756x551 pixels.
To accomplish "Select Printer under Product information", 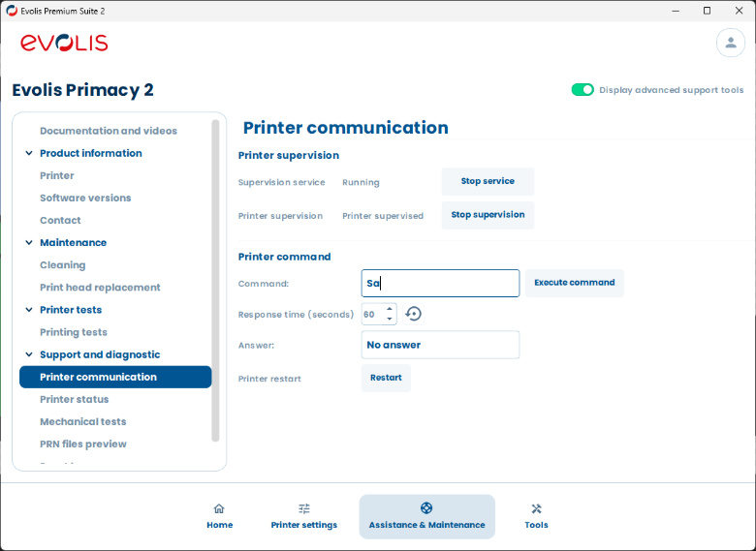I will tap(57, 175).
